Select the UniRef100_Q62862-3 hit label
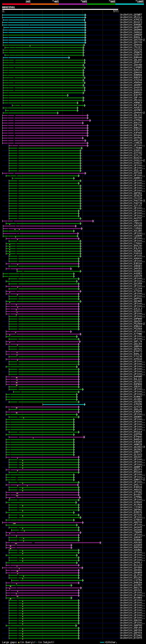 (x=132, y=447)
